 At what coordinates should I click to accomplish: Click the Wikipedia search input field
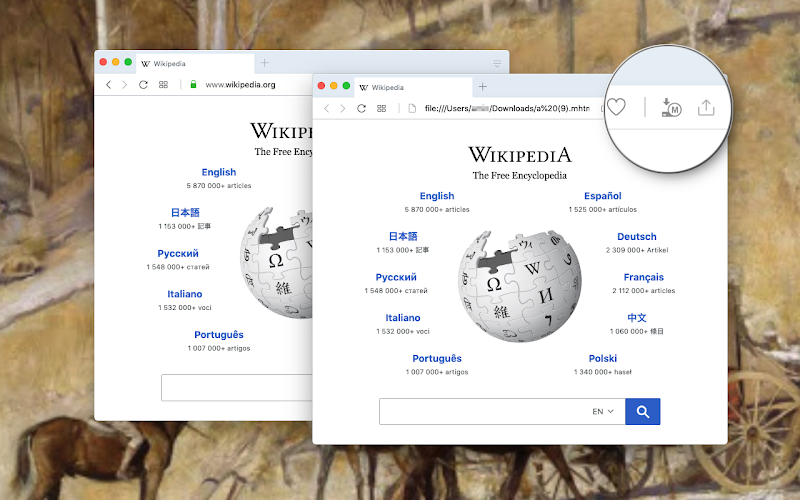(485, 411)
